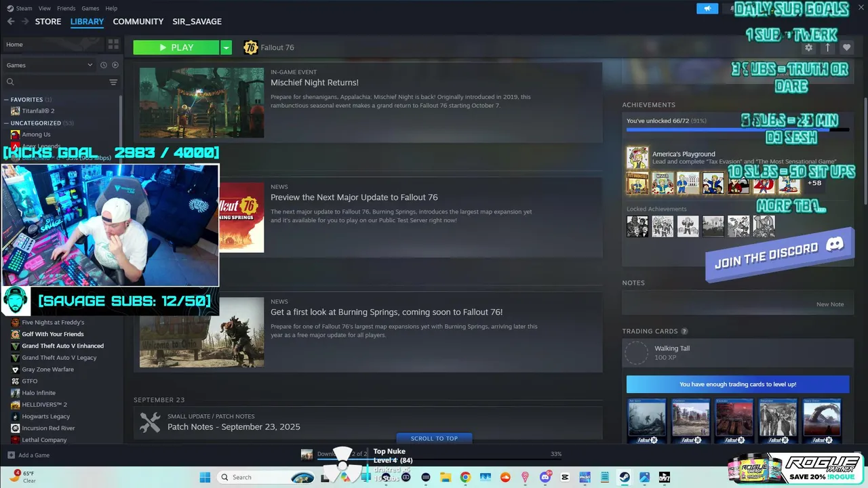Open Preview the Next Major Update article
The height and width of the screenshot is (488, 868).
[x=354, y=197]
